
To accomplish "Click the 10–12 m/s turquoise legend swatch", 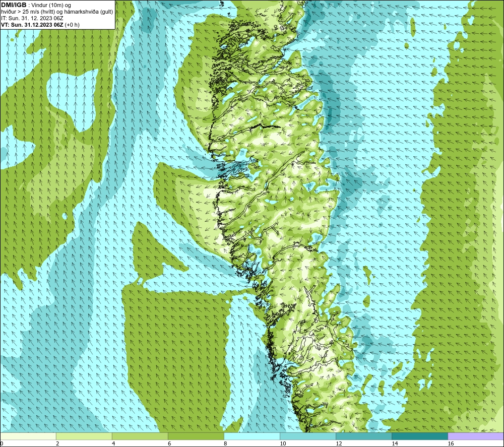I will (307, 436).
